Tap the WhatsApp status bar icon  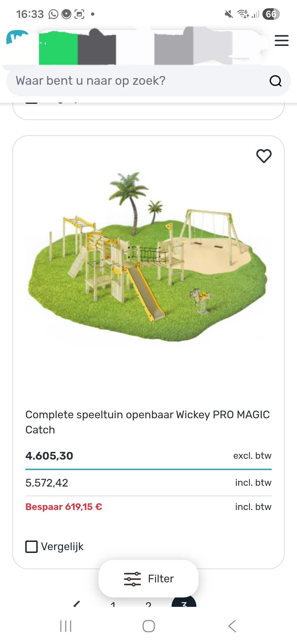53,14
